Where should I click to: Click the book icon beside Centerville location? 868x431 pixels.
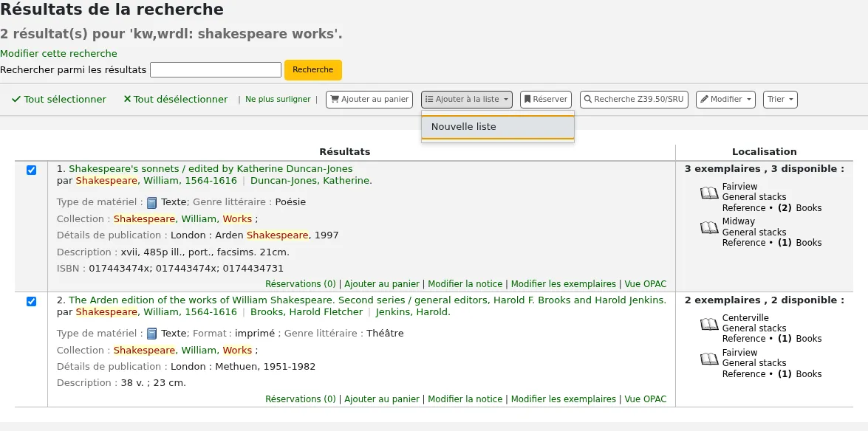pyautogui.click(x=709, y=324)
